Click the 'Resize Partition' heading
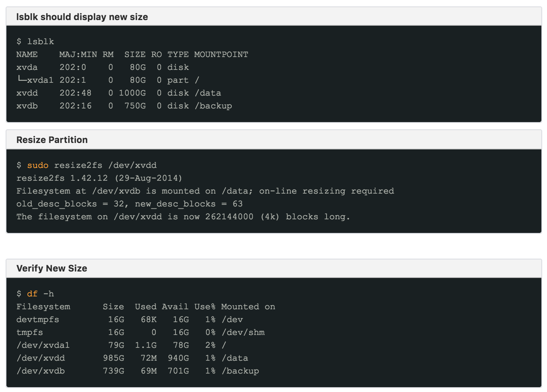547x392 pixels. click(x=52, y=140)
